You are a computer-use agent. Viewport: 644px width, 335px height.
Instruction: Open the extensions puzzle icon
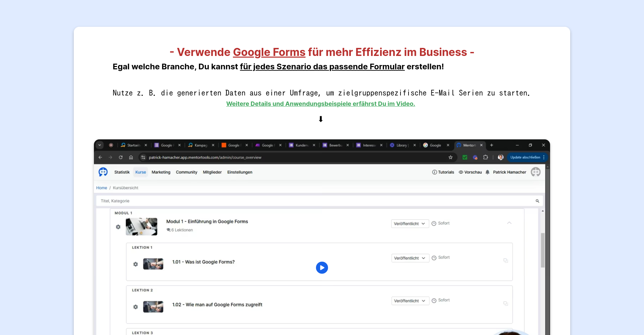pos(485,157)
